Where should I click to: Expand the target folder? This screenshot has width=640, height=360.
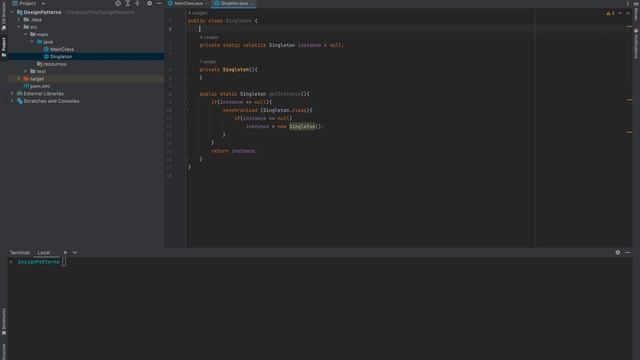[x=19, y=78]
